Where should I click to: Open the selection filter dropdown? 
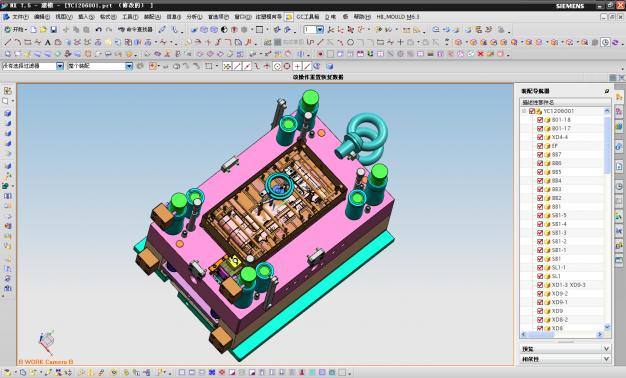pos(60,66)
